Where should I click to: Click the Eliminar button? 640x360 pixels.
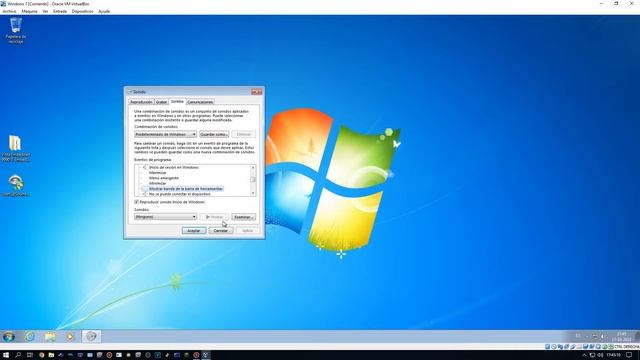tap(244, 134)
